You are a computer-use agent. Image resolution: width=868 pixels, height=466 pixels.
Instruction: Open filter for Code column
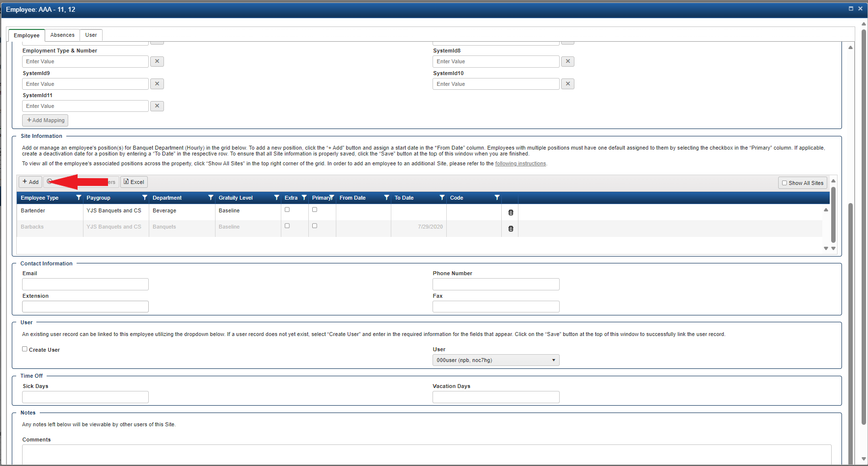(x=497, y=198)
